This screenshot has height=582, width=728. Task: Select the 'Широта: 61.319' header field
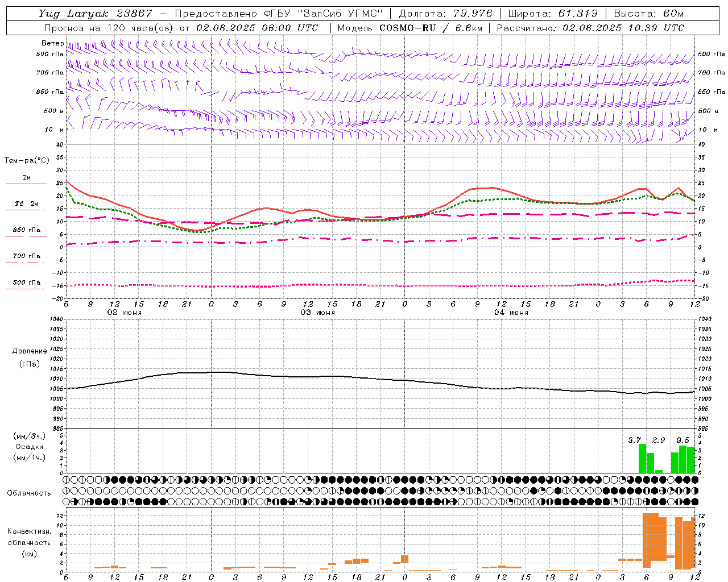coord(553,14)
